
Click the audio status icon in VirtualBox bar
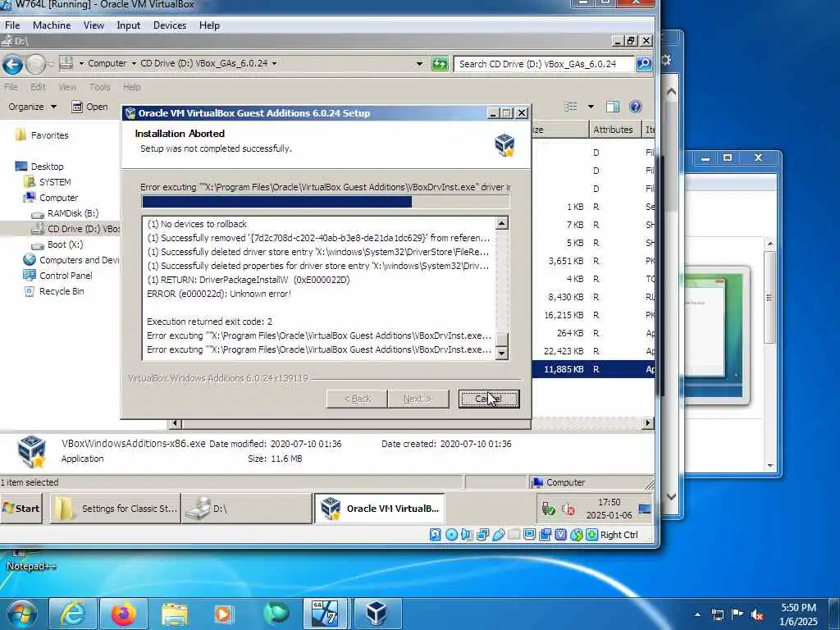pyautogui.click(x=467, y=535)
